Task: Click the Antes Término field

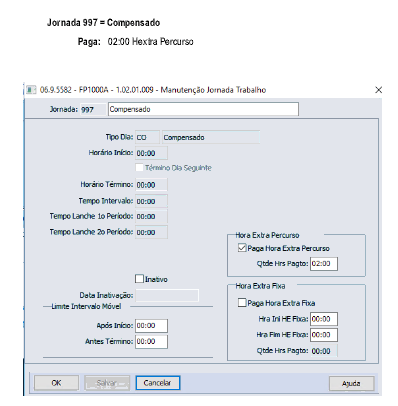Action: coord(151,342)
